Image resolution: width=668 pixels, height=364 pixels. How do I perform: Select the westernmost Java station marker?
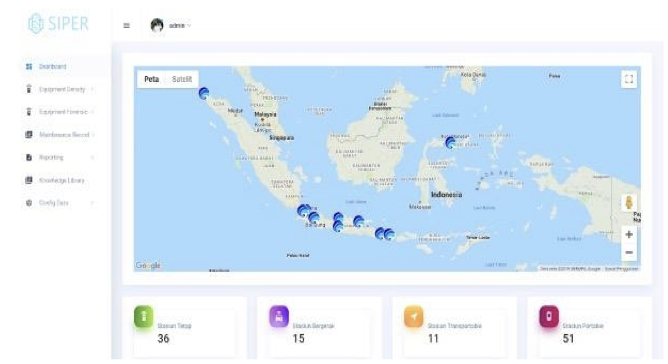tap(303, 210)
